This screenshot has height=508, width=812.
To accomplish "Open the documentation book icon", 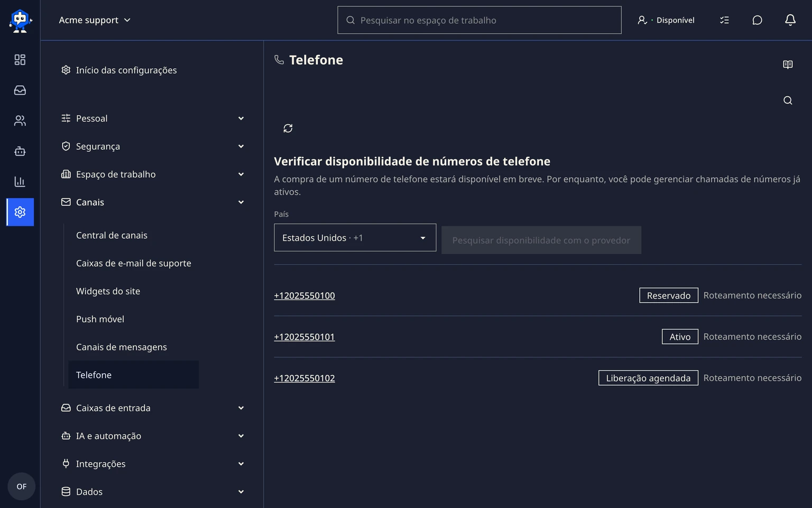I will coord(788,65).
